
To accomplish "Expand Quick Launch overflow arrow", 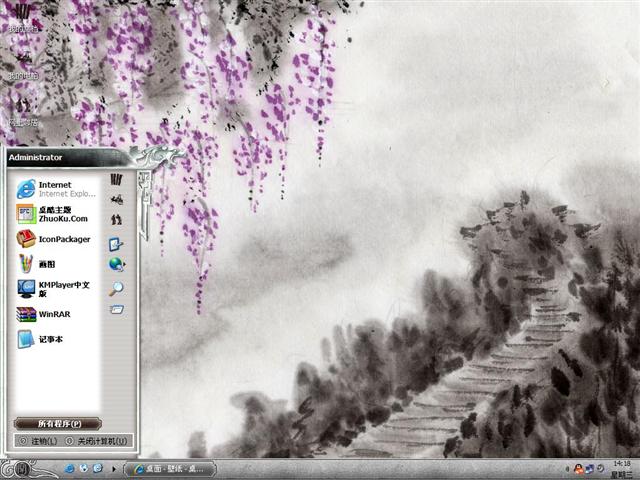I will point(114,469).
